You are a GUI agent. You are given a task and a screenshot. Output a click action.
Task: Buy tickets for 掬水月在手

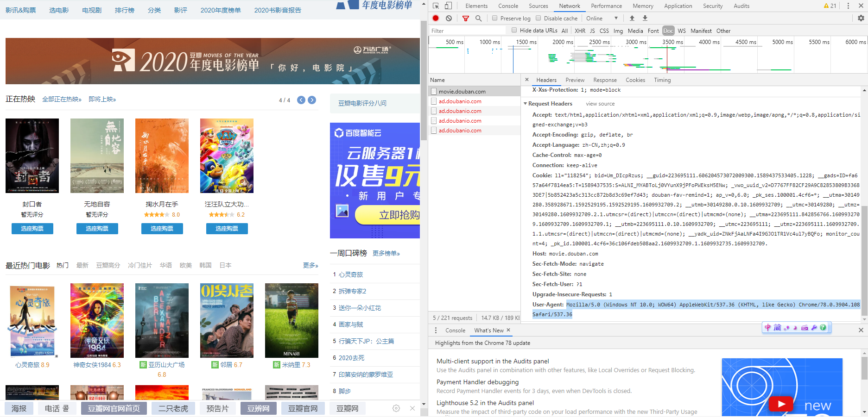162,229
